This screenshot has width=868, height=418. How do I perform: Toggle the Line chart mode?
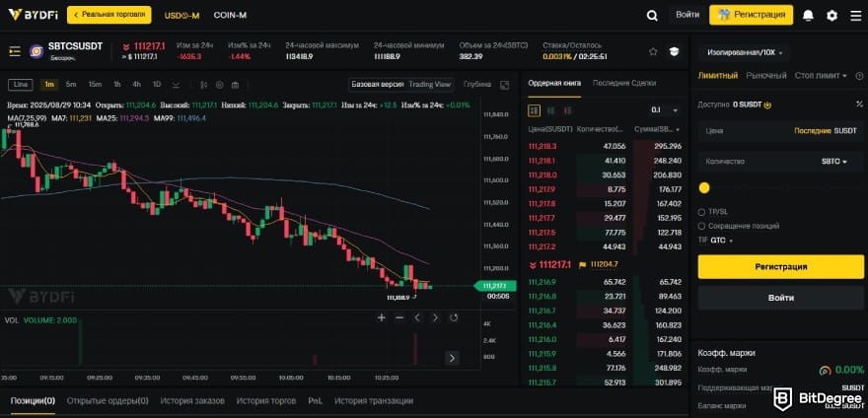pos(21,85)
